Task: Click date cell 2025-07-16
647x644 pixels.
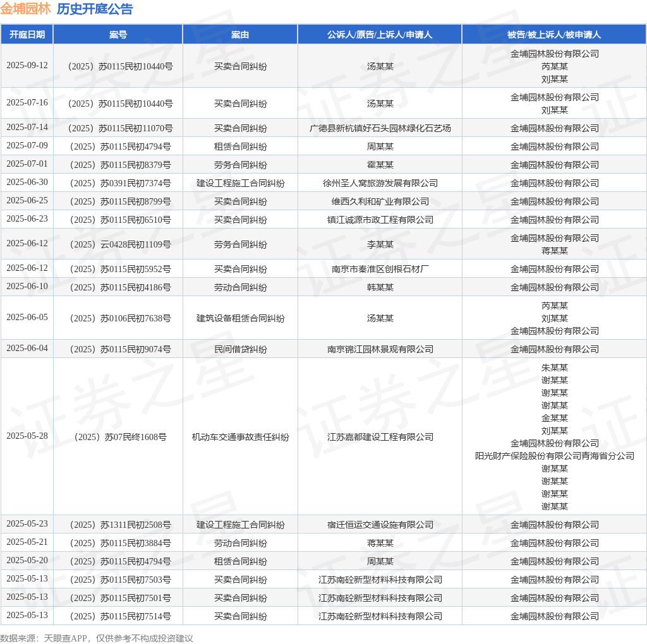Action: pyautogui.click(x=27, y=103)
